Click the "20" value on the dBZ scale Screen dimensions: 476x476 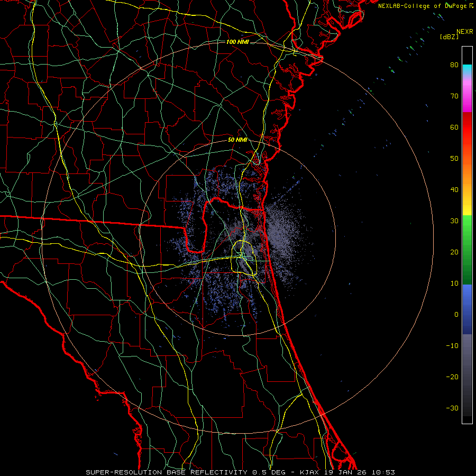point(454,252)
